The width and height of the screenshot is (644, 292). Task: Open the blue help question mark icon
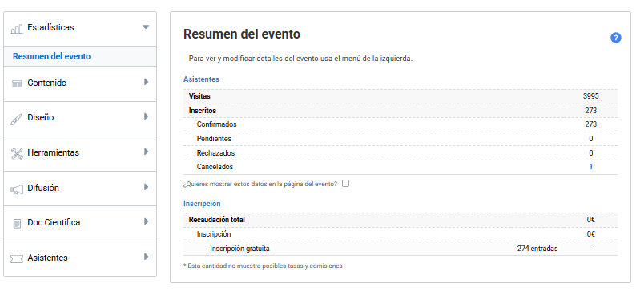[x=615, y=38]
